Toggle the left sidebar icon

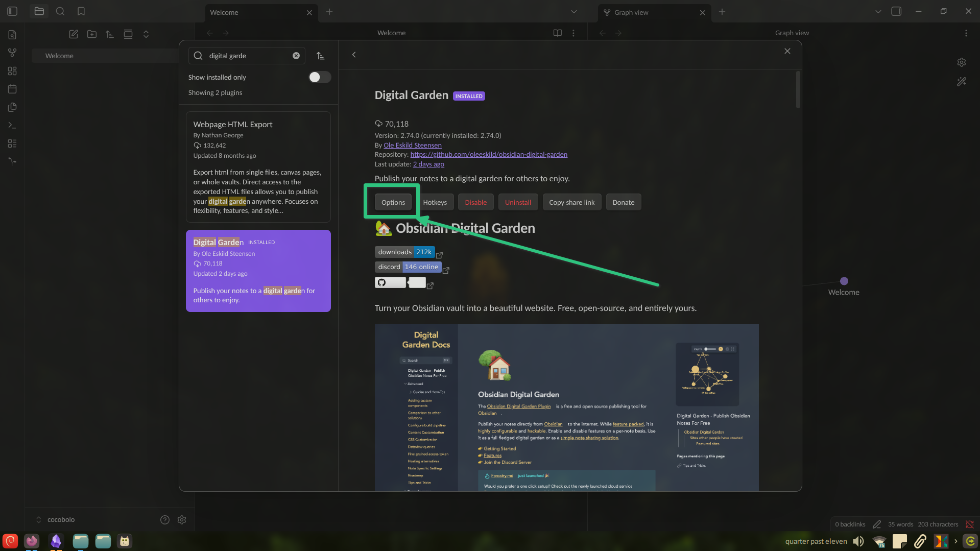point(12,11)
